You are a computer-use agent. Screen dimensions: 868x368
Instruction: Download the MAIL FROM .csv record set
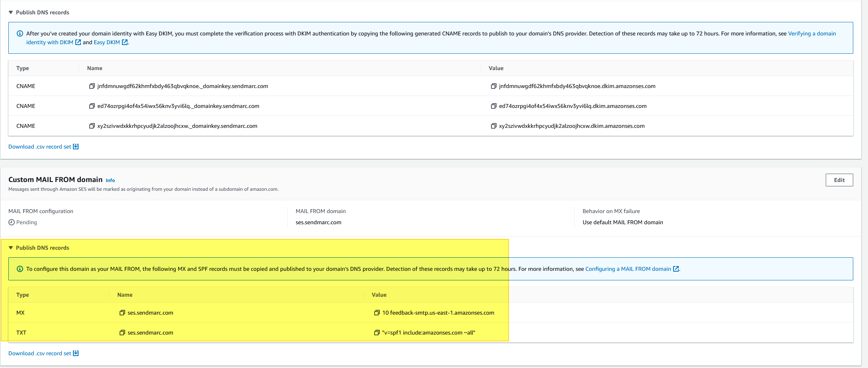(40, 353)
